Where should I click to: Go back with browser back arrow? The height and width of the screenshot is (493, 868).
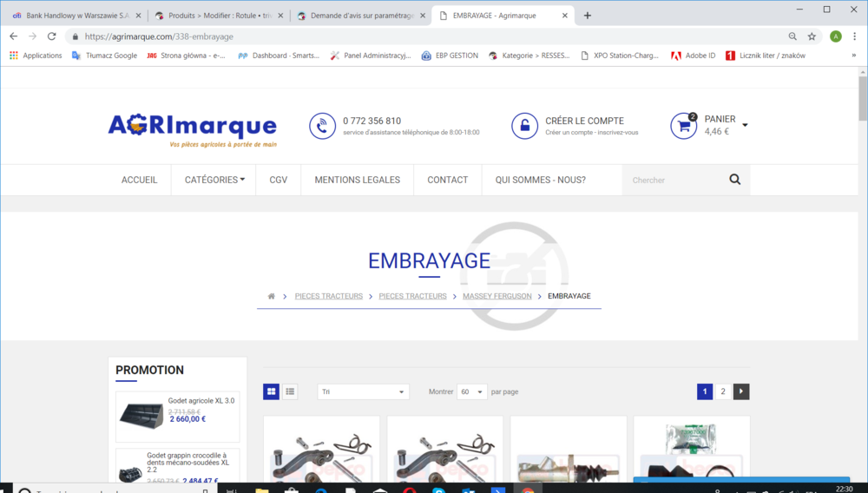point(14,36)
